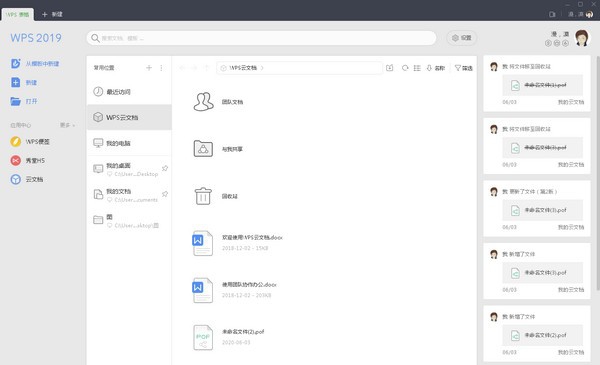Refresh the cloud file list

pos(405,68)
